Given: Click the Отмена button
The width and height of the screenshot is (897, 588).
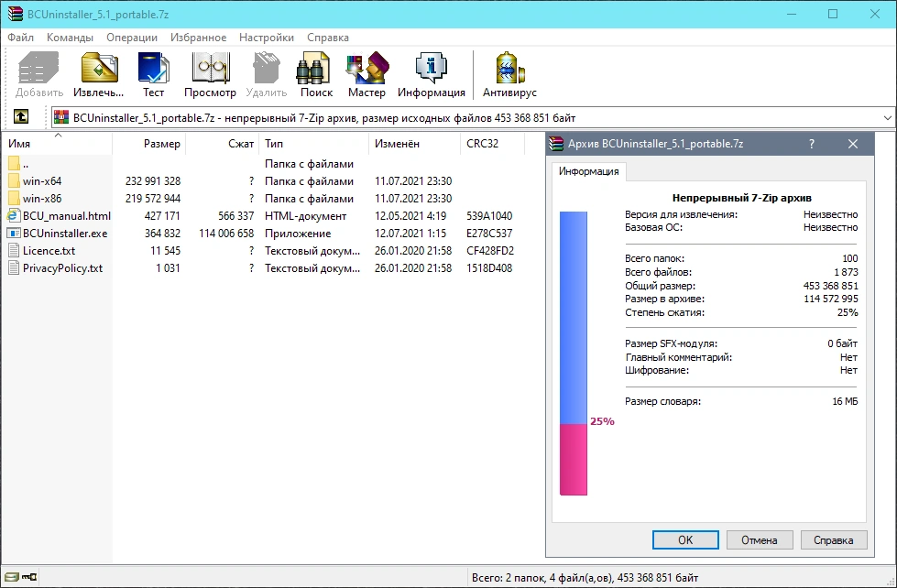Looking at the screenshot, I should tap(760, 540).
